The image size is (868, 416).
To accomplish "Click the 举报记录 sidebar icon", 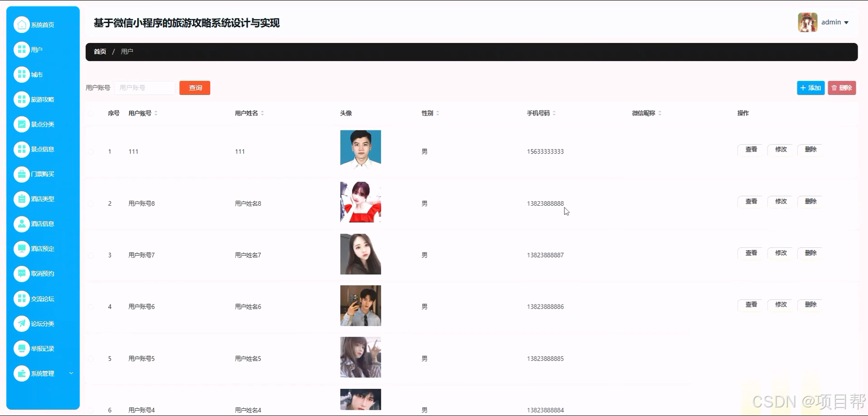I will pyautogui.click(x=21, y=348).
